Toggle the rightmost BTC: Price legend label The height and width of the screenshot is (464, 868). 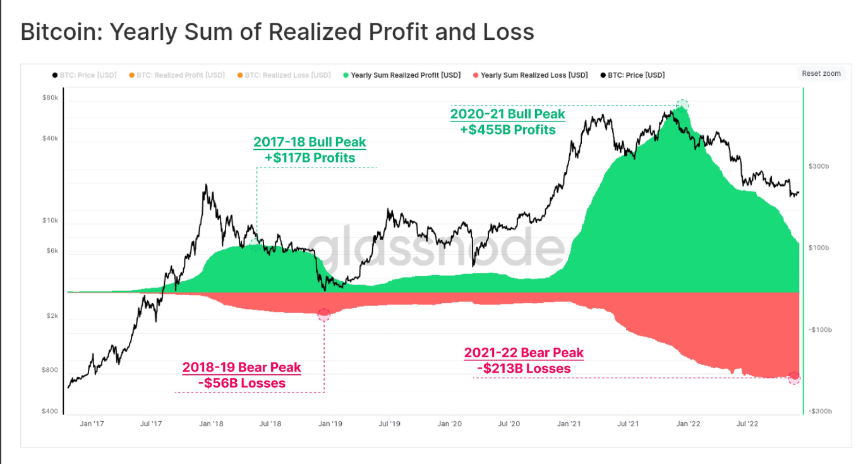[x=636, y=75]
